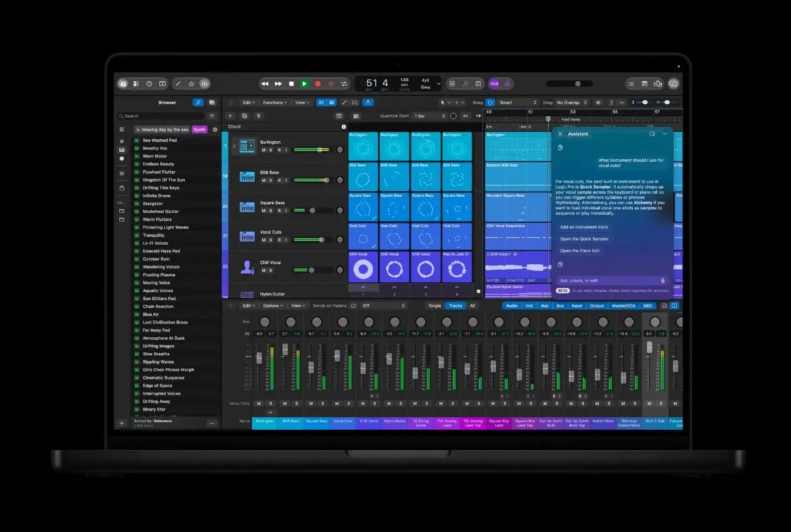791x532 pixels.
Task: Click the duplicate track button
Action: (244, 116)
